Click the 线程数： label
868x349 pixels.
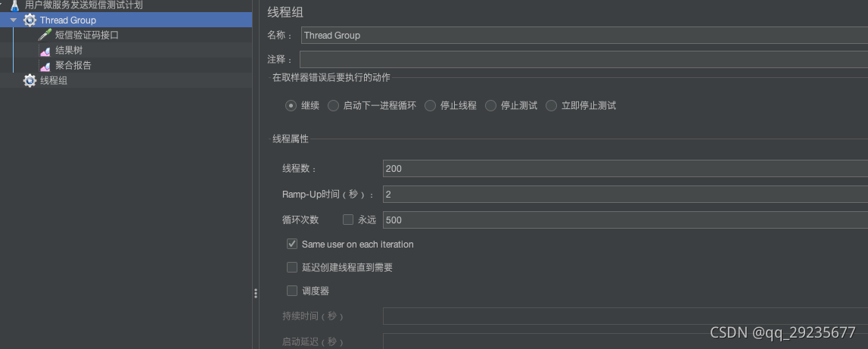[300, 168]
